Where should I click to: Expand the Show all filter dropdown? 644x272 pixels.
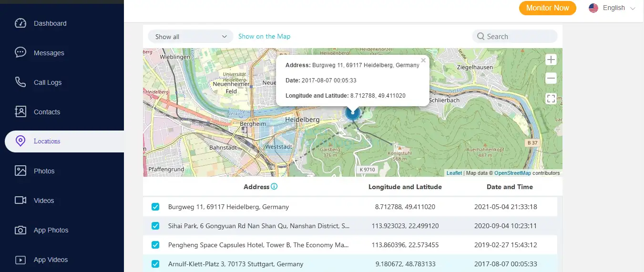(x=191, y=37)
